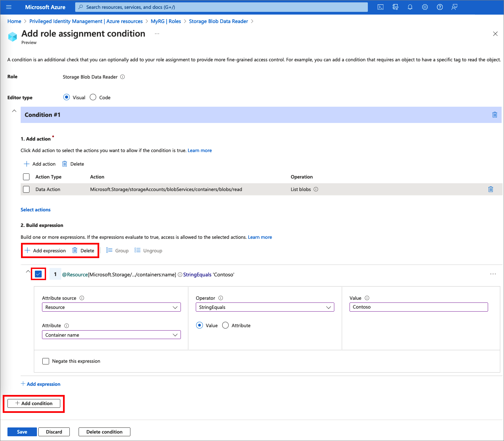Go to MyRG | Roles breadcrumb
Viewport: 504px width, 441px height.
166,21
